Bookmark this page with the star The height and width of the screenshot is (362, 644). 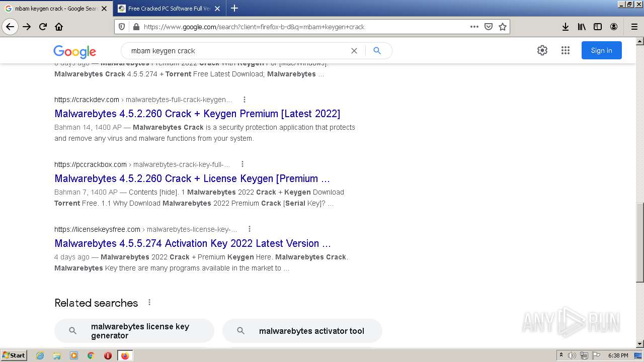click(x=503, y=27)
